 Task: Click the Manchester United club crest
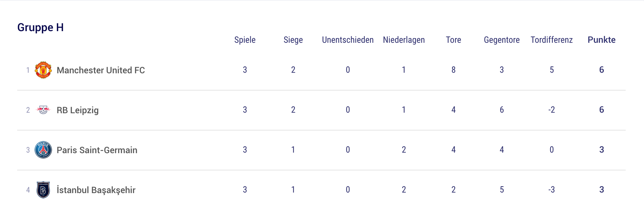point(43,70)
